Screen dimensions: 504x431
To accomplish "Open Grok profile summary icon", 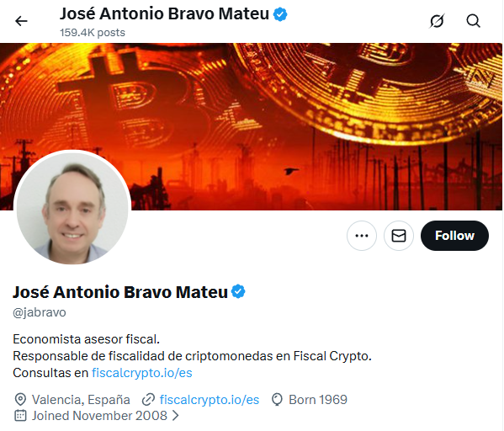I will 438,21.
